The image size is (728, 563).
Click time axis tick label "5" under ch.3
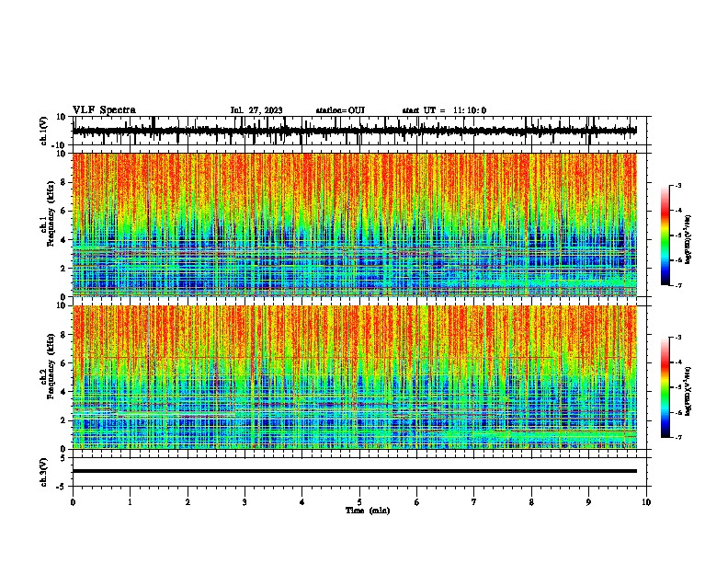click(359, 502)
